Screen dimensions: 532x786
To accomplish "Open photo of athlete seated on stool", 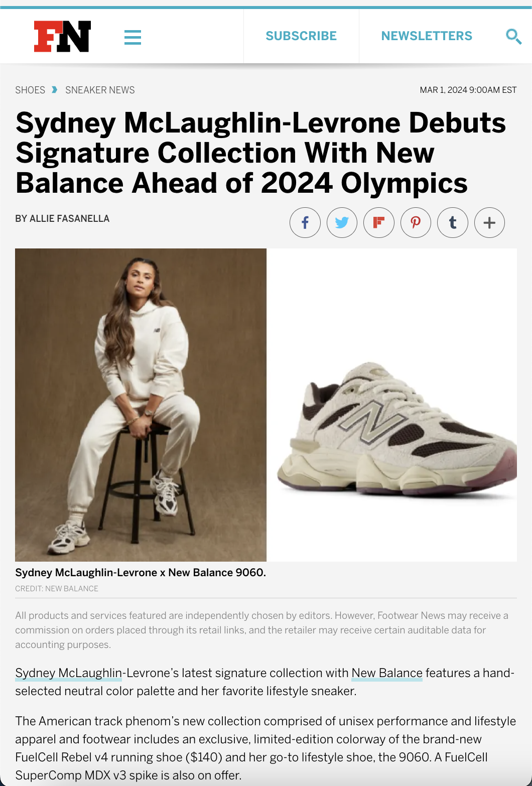I will tap(141, 405).
